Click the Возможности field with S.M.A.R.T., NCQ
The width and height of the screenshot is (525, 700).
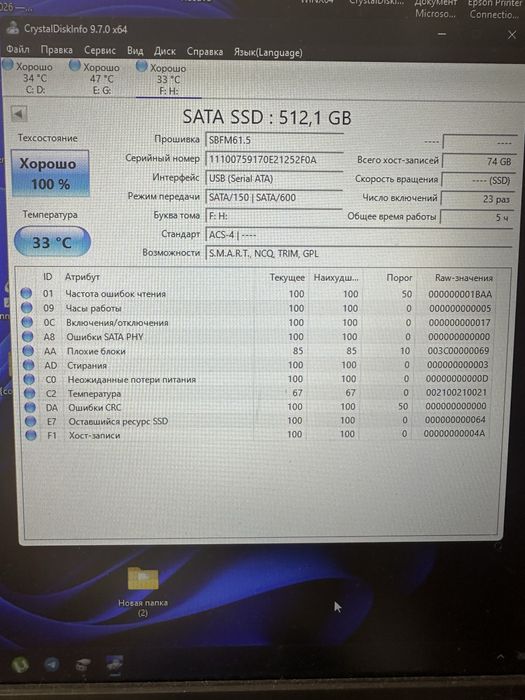358,254
